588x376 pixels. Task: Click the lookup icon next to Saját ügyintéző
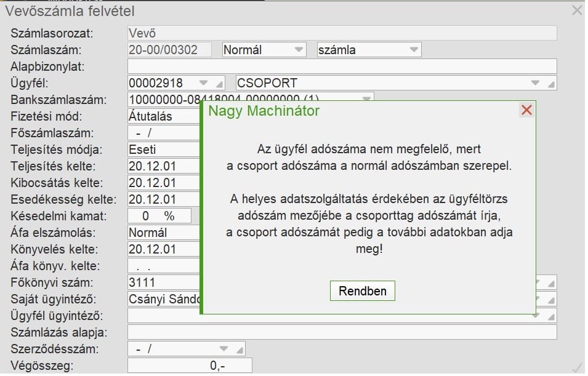click(x=550, y=298)
